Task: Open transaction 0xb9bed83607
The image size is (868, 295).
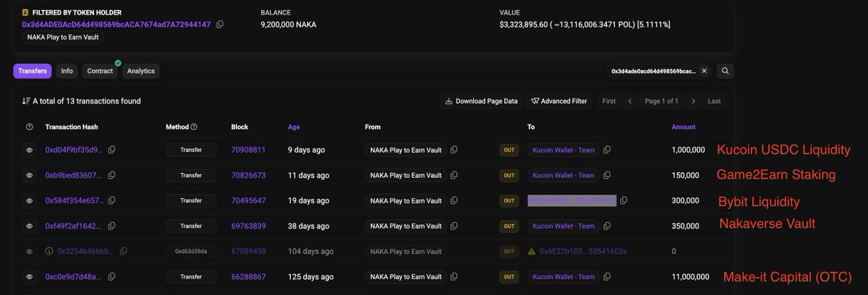Action: 75,175
